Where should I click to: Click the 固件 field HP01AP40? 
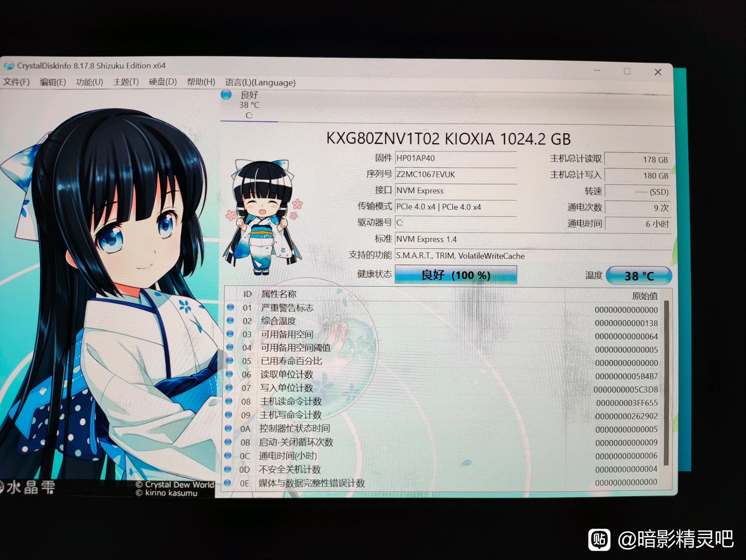point(456,158)
